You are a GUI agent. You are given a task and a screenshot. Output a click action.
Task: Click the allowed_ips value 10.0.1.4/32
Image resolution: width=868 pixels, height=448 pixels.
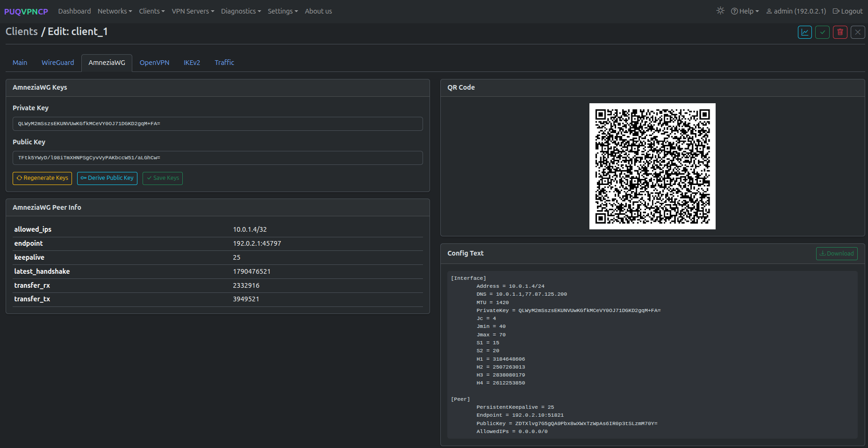[250, 229]
